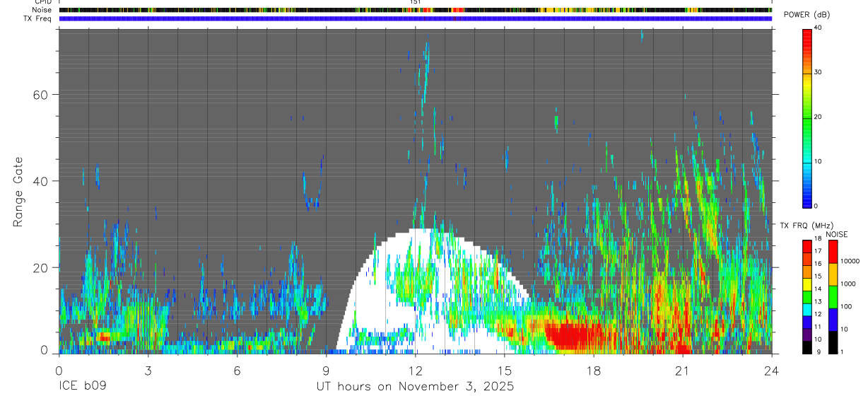Click the 18 label on TX FRQ scale
This screenshot has width=868, height=401.
(x=817, y=239)
